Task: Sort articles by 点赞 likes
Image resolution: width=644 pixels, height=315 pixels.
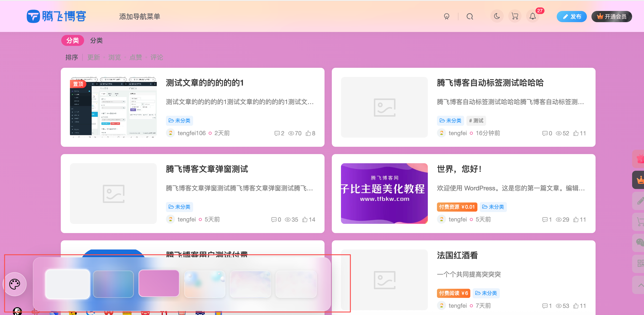Action: 136,57
